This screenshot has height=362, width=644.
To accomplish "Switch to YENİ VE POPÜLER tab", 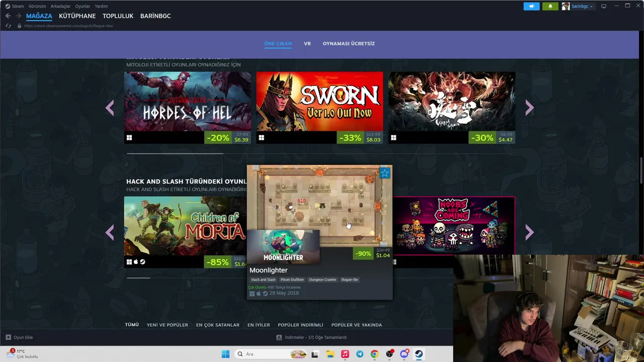I will (x=168, y=325).
